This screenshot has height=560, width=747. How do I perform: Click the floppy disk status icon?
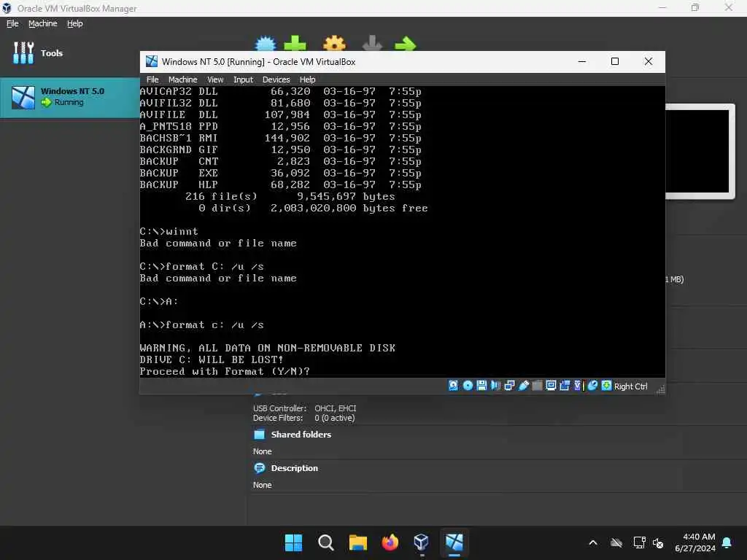click(481, 386)
